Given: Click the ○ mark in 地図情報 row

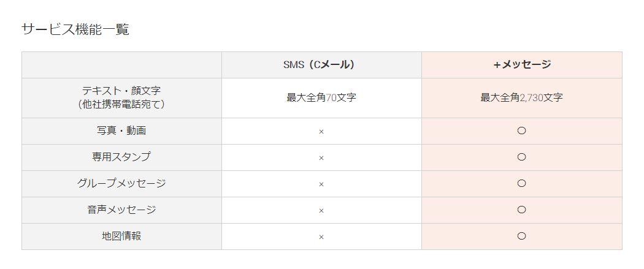Looking at the screenshot, I should pos(521,236).
